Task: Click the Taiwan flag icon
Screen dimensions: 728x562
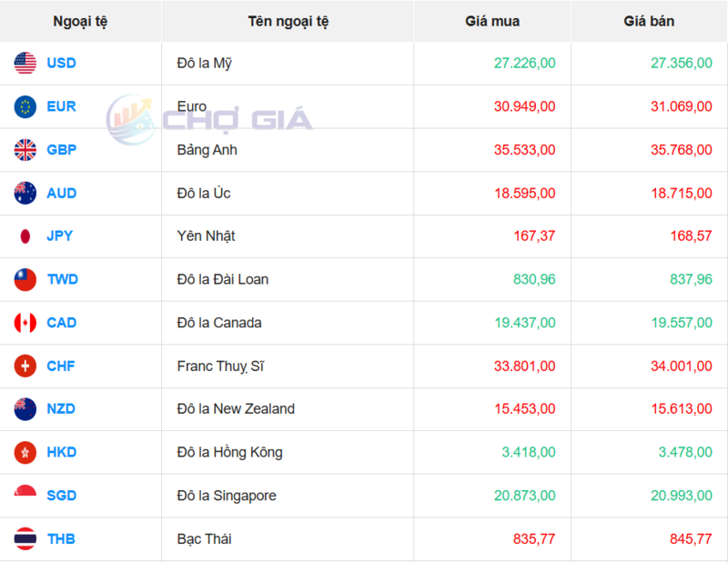Action: tap(25, 279)
